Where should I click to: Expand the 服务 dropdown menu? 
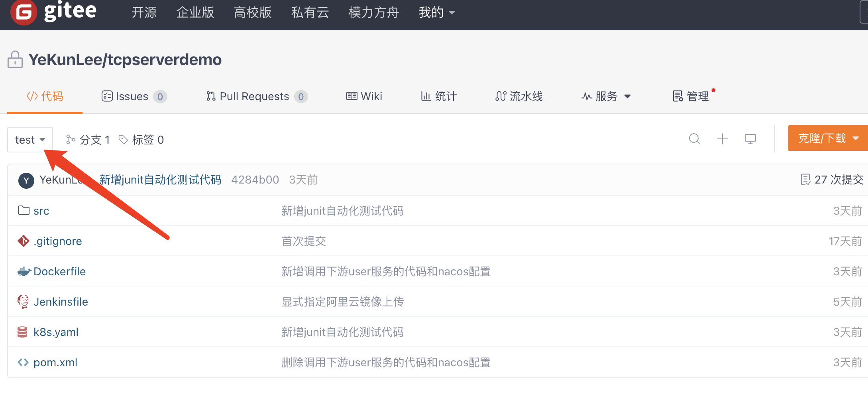pyautogui.click(x=606, y=97)
